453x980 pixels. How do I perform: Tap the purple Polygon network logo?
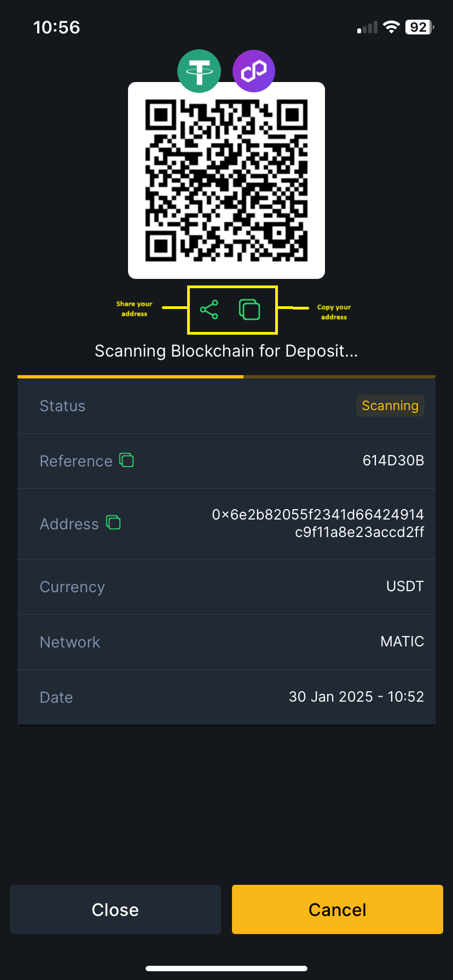pyautogui.click(x=254, y=71)
